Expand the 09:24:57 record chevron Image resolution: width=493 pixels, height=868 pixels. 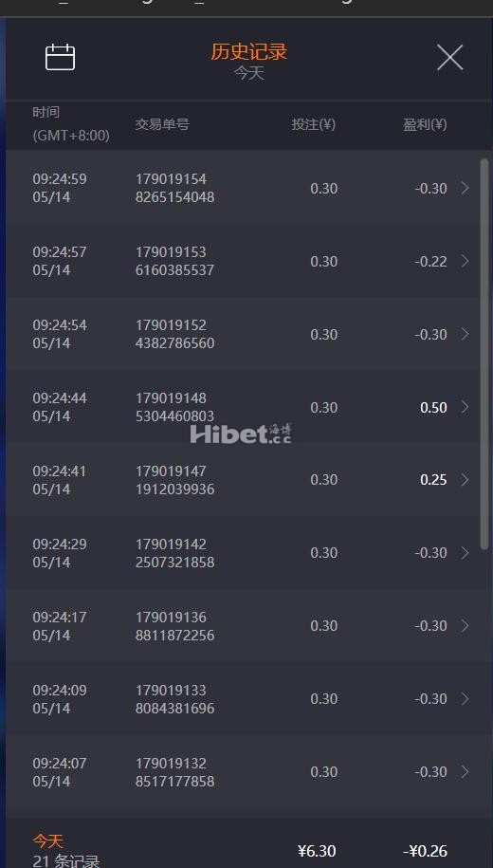click(x=465, y=261)
